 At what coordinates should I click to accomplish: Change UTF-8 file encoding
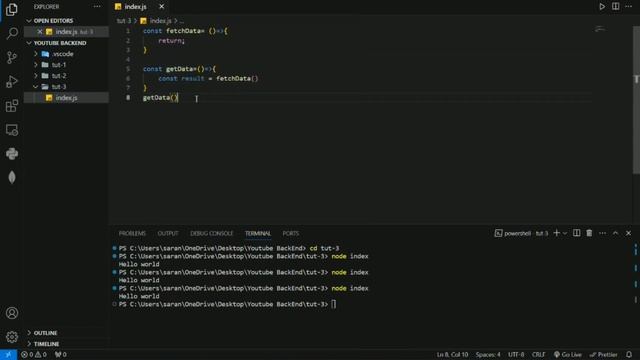[516, 355]
